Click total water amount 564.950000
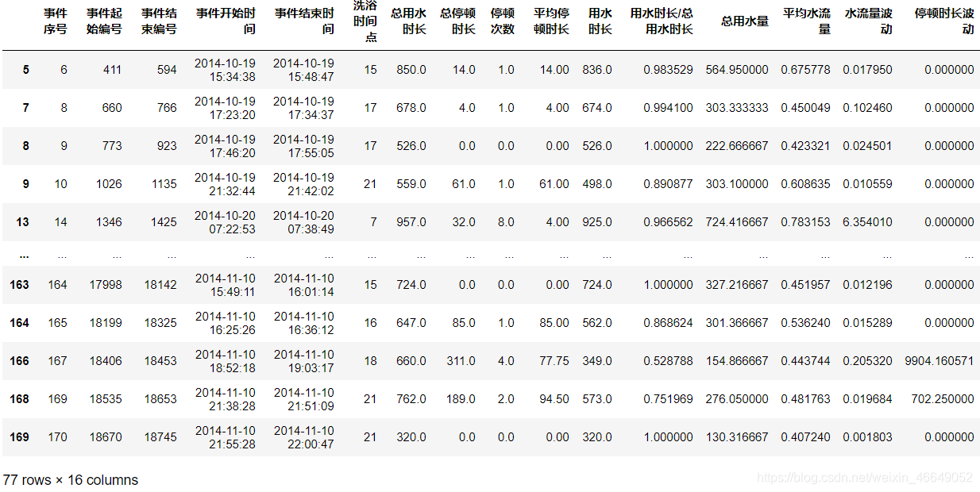Viewport: 980px width, 492px height. coord(737,70)
